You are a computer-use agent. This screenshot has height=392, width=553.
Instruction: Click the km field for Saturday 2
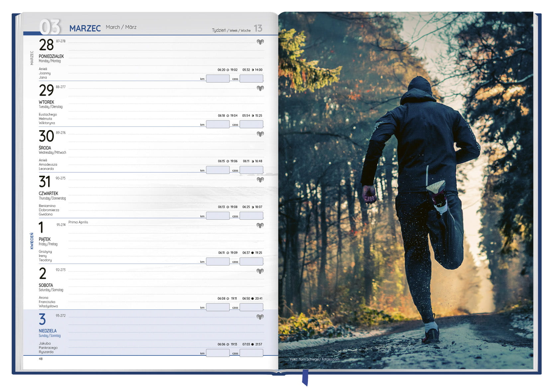(x=218, y=307)
